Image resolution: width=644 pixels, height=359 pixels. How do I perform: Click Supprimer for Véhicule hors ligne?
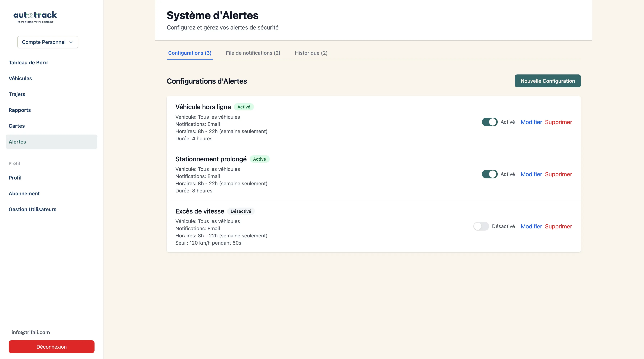(x=558, y=122)
